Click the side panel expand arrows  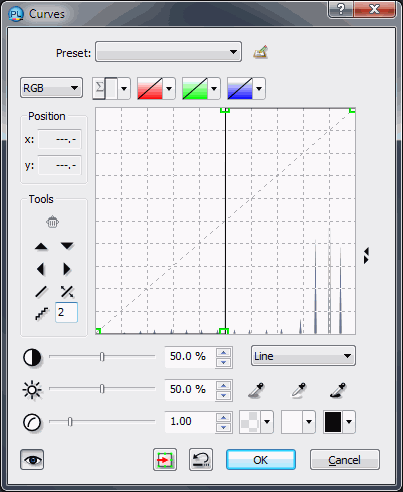tap(366, 255)
